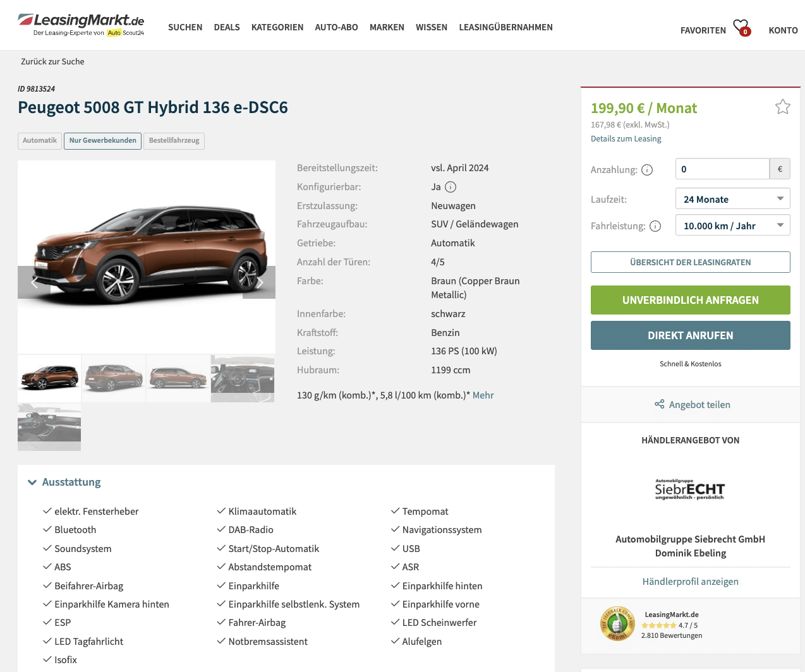The width and height of the screenshot is (805, 672).
Task: Click the Soundsystem equipment entry
Action: [83, 549]
